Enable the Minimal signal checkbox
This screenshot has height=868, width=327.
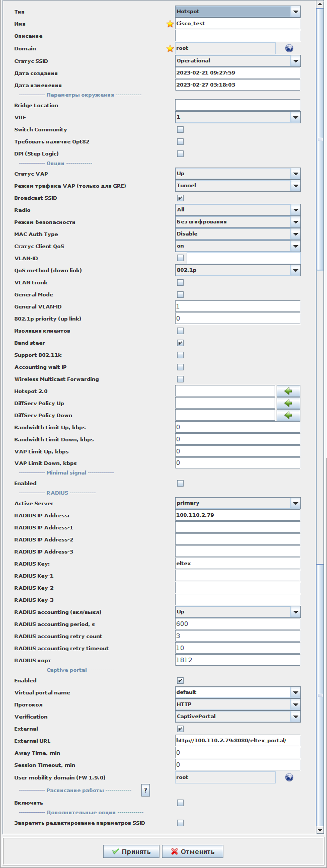click(x=180, y=484)
